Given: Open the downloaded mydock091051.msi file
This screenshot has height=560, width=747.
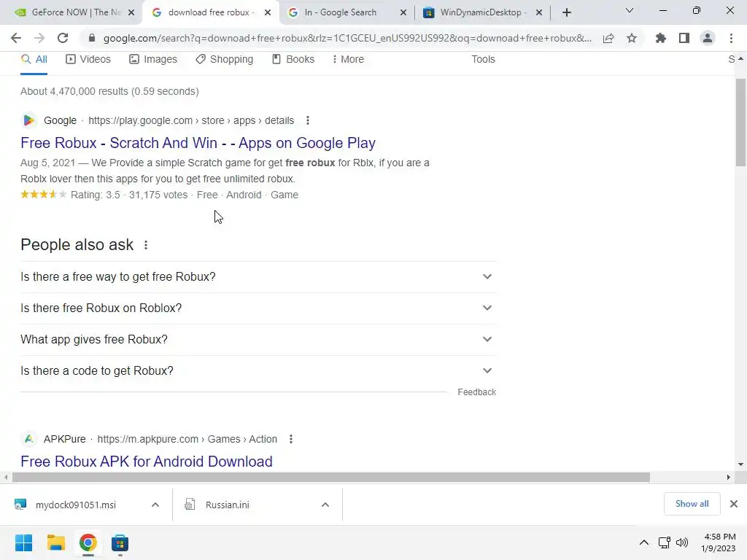Looking at the screenshot, I should click(x=76, y=505).
